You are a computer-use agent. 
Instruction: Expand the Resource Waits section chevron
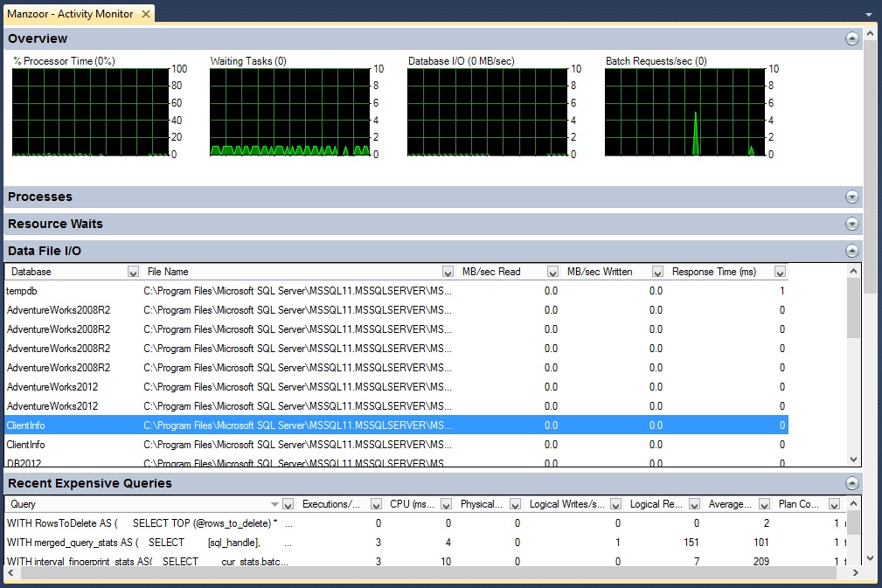tap(851, 224)
